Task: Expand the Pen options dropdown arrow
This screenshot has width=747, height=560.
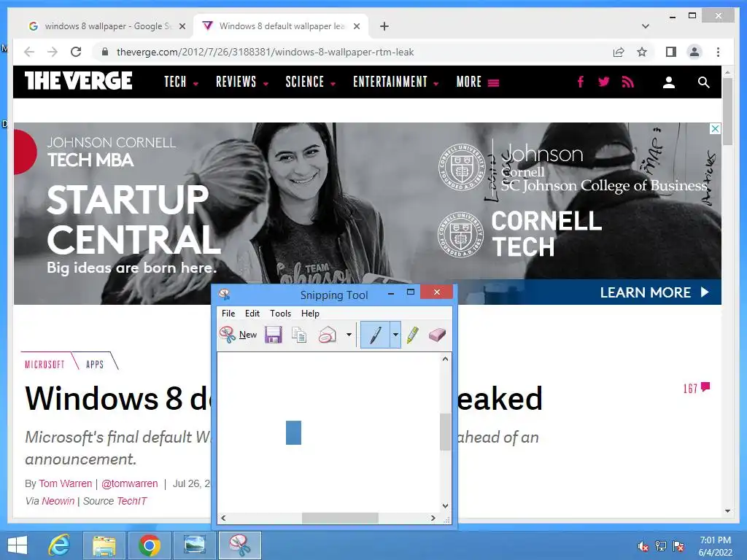Action: pos(395,335)
